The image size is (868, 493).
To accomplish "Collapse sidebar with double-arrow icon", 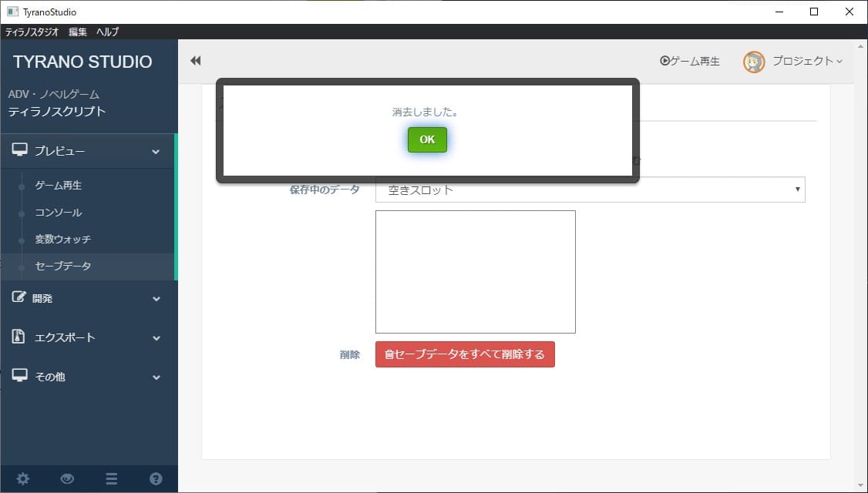I will [196, 61].
